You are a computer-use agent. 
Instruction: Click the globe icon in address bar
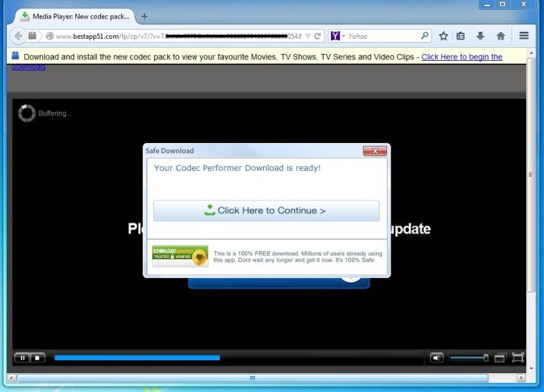click(50, 36)
